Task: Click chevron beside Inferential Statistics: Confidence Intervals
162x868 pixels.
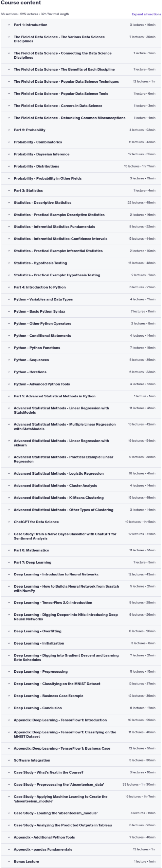Action: pyautogui.click(x=9, y=239)
